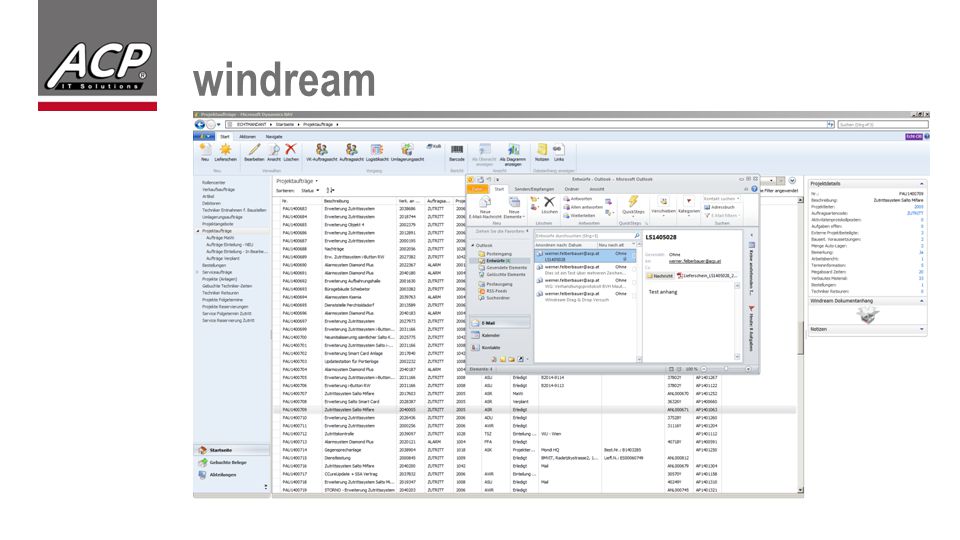The height and width of the screenshot is (540, 960).
Task: Open the Auftragsicht icon
Action: [x=351, y=149]
